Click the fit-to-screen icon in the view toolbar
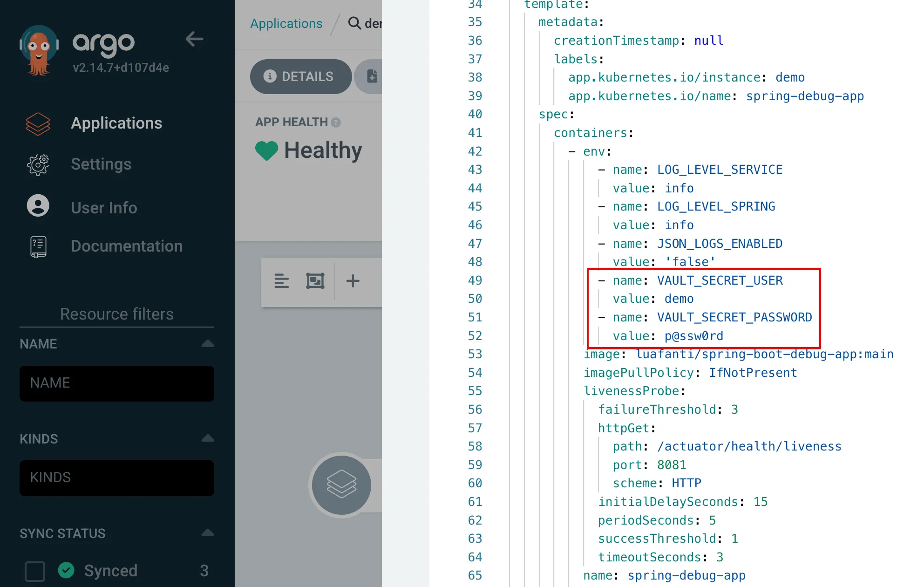Viewport: 924px width, 587px height. click(x=315, y=281)
